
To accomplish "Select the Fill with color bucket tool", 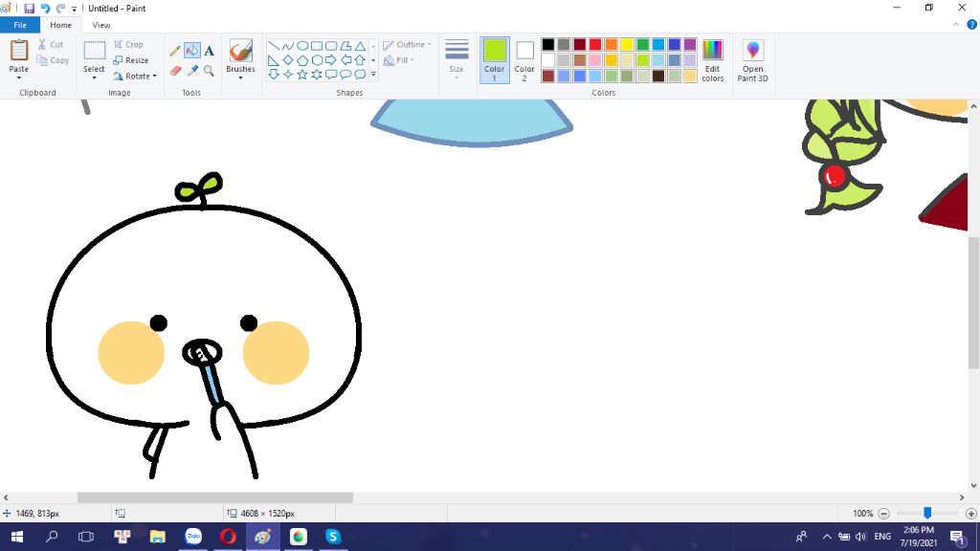I will pyautogui.click(x=192, y=51).
